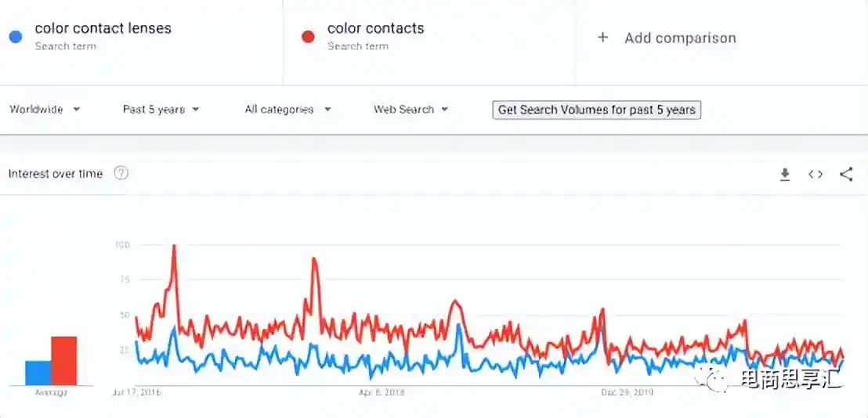Click the blue average bar

click(38, 373)
